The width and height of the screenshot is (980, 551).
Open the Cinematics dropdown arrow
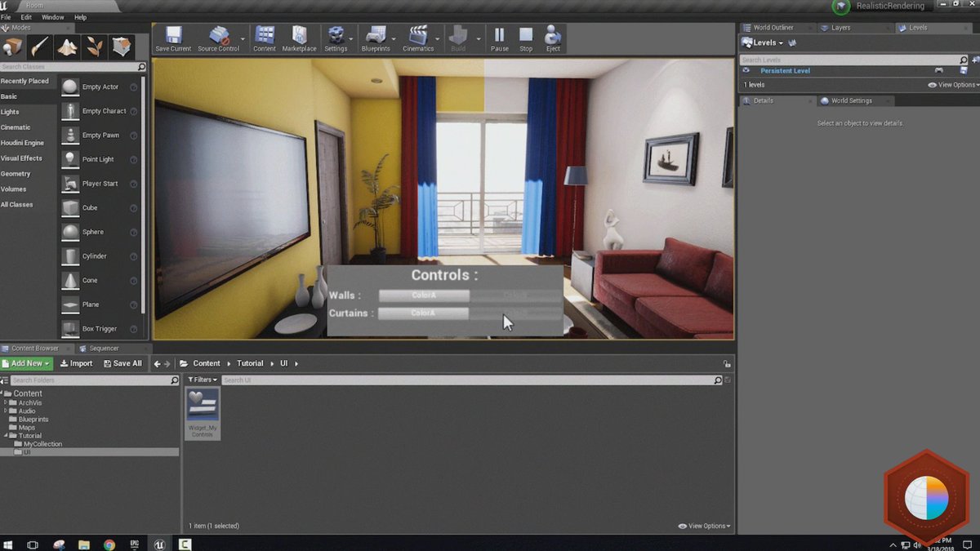438,39
